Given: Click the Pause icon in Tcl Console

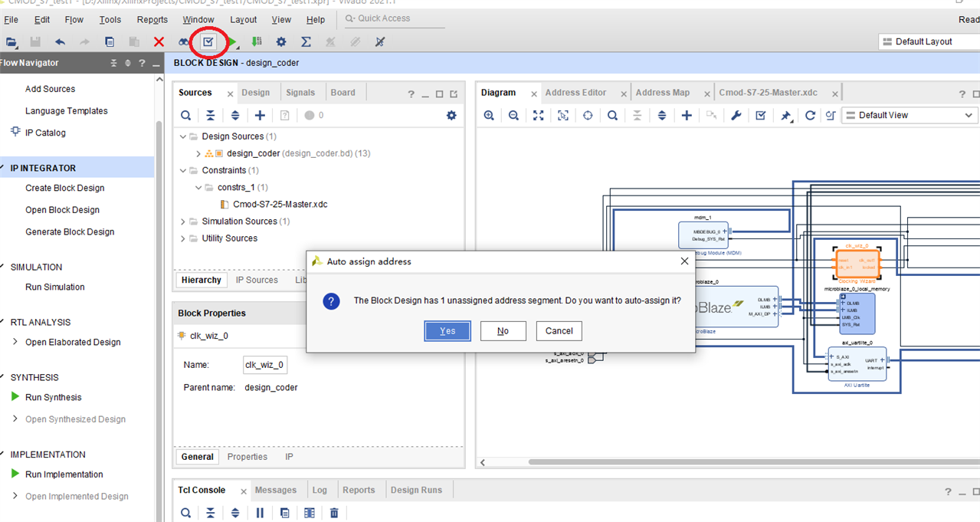Looking at the screenshot, I should coord(260,513).
